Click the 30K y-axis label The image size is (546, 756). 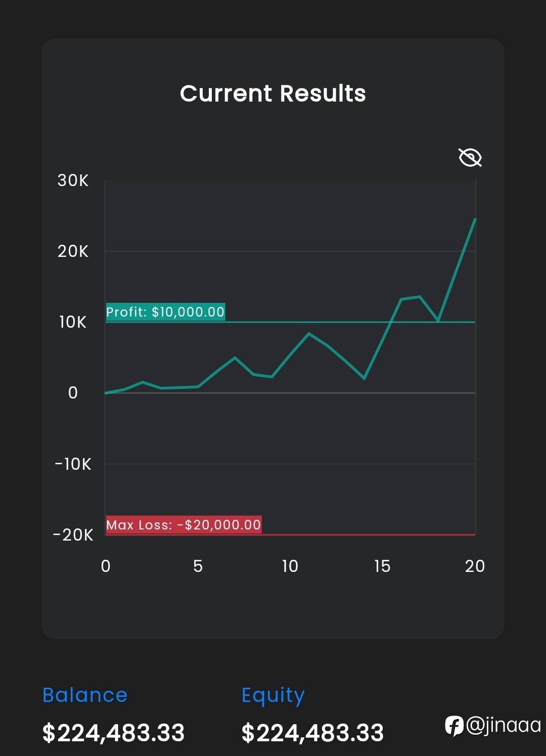(x=73, y=181)
